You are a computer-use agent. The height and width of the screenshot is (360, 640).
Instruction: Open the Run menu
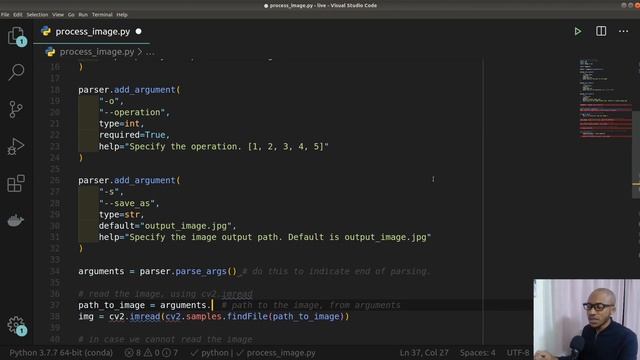pos(83,14)
